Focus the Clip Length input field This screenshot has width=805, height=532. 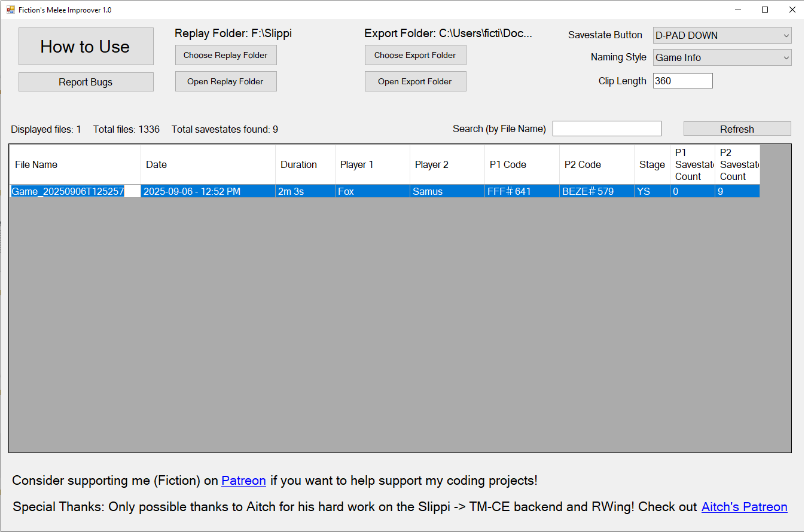(682, 81)
